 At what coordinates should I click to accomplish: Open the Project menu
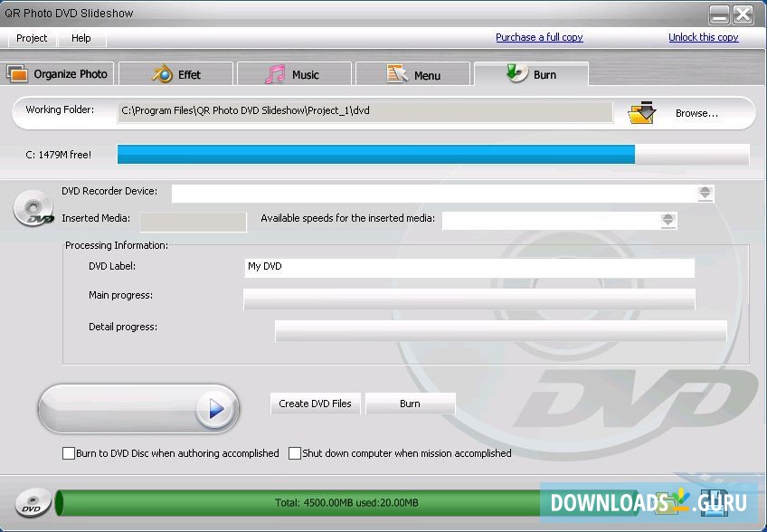click(32, 38)
